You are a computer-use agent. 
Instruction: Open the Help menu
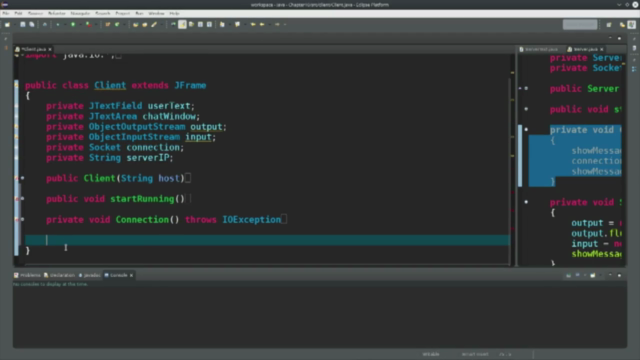pos(174,13)
